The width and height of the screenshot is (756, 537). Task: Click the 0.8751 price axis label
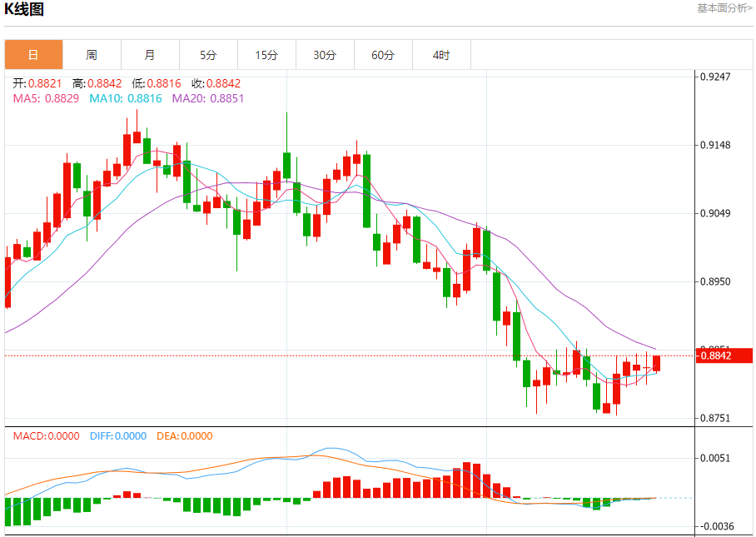pyautogui.click(x=715, y=418)
